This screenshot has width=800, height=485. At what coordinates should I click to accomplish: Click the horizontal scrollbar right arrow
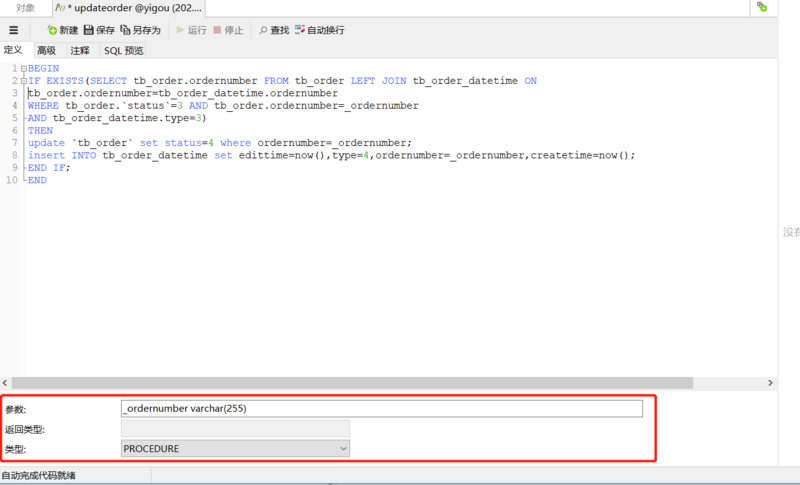pyautogui.click(x=770, y=383)
